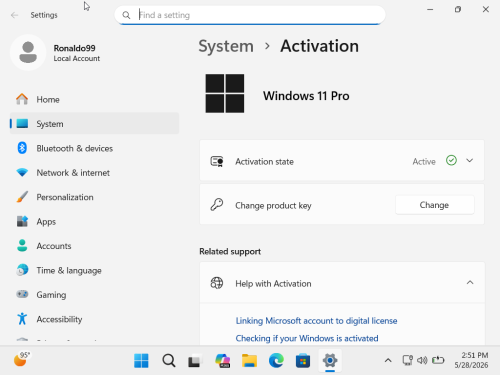Click the Help with Activation globe icon
The image size is (500, 375).
217,283
